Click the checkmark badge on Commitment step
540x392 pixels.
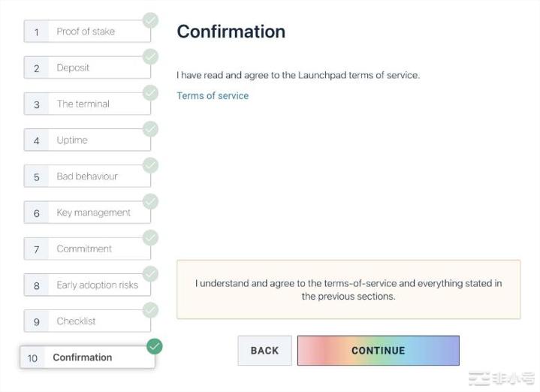coord(151,237)
